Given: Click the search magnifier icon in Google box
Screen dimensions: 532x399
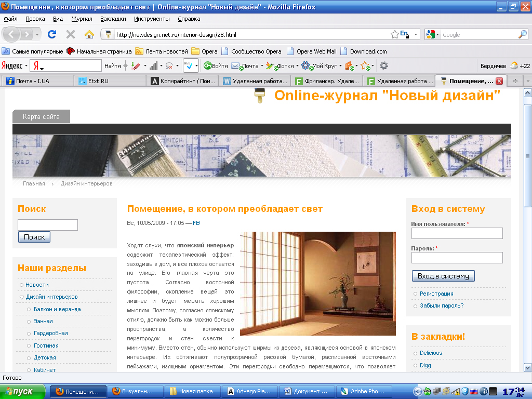Looking at the screenshot, I should pos(522,34).
